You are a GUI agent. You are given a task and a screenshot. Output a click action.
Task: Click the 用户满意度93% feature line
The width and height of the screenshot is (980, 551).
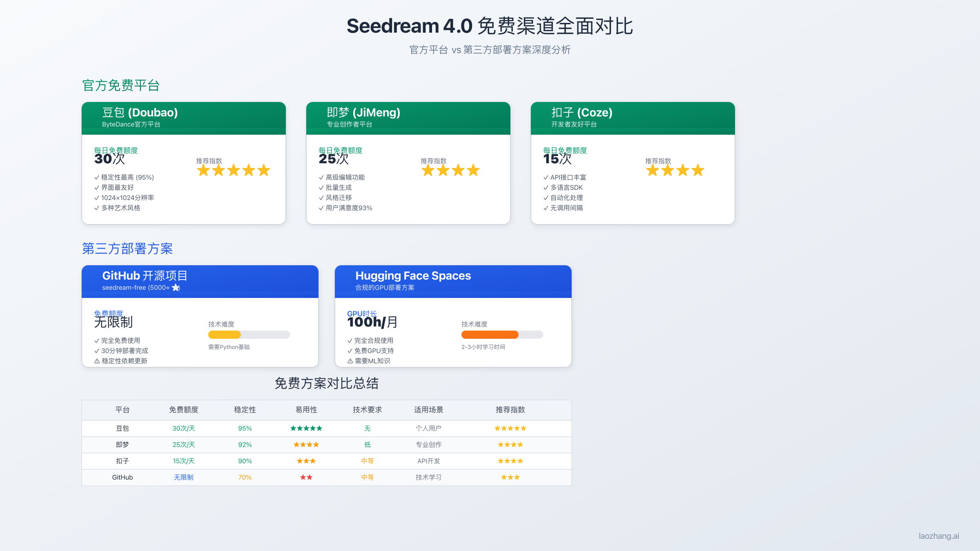click(345, 208)
